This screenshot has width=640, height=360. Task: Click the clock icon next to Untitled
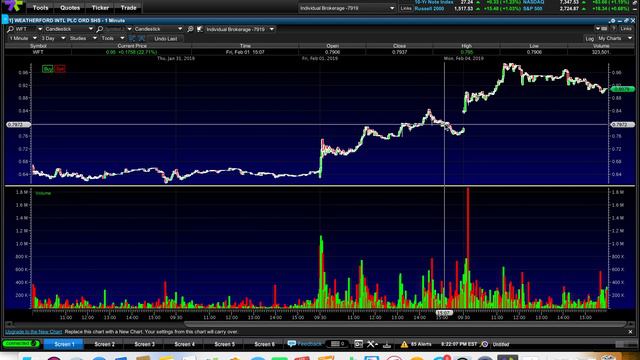point(484,344)
